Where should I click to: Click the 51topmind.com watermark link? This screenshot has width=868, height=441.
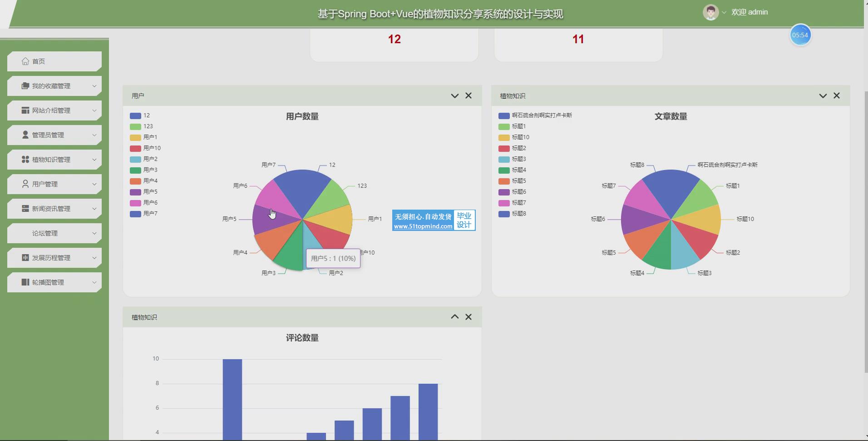[423, 226]
